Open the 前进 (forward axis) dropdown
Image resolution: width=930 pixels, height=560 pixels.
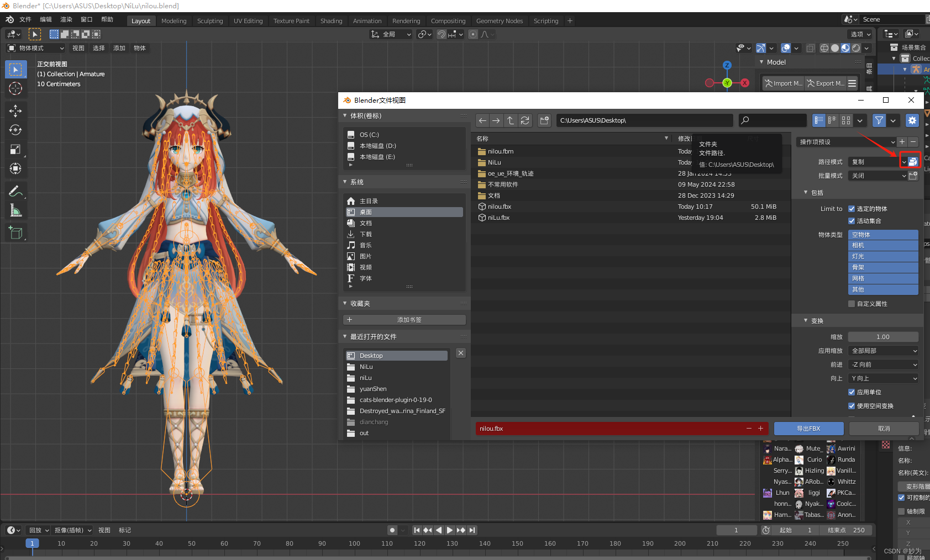tap(883, 364)
